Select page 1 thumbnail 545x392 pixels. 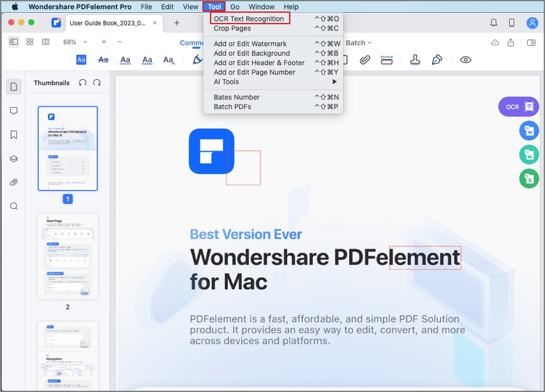point(68,149)
